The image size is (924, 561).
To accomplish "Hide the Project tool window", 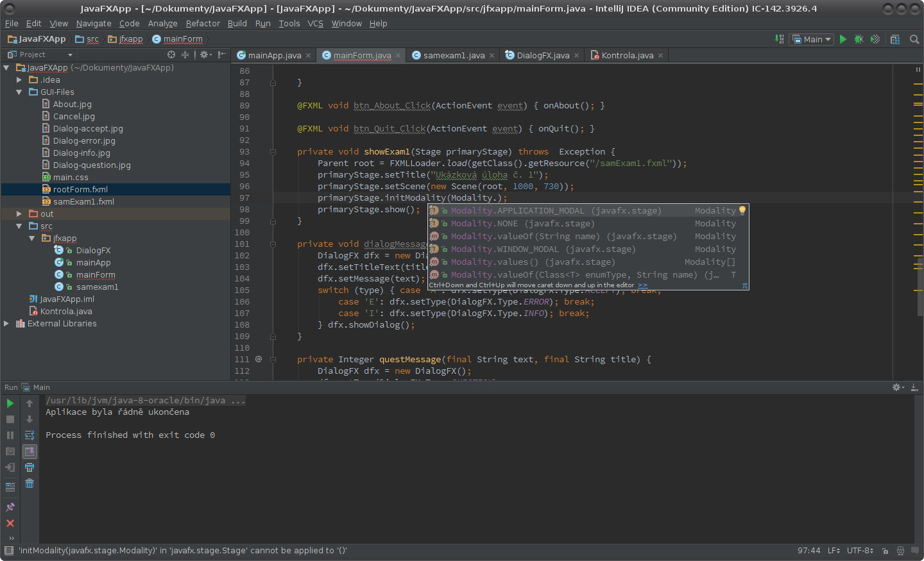I will [221, 54].
